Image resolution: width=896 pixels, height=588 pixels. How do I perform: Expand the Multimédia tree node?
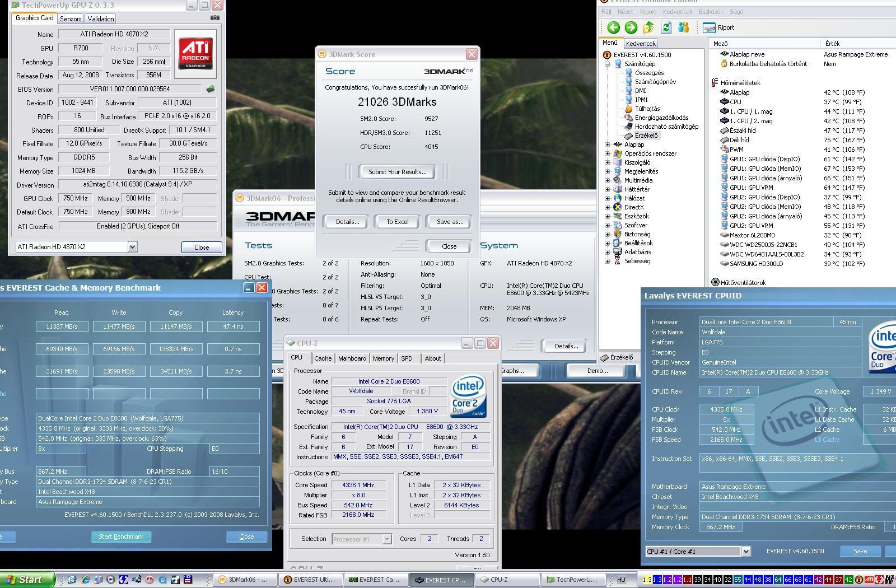608,180
